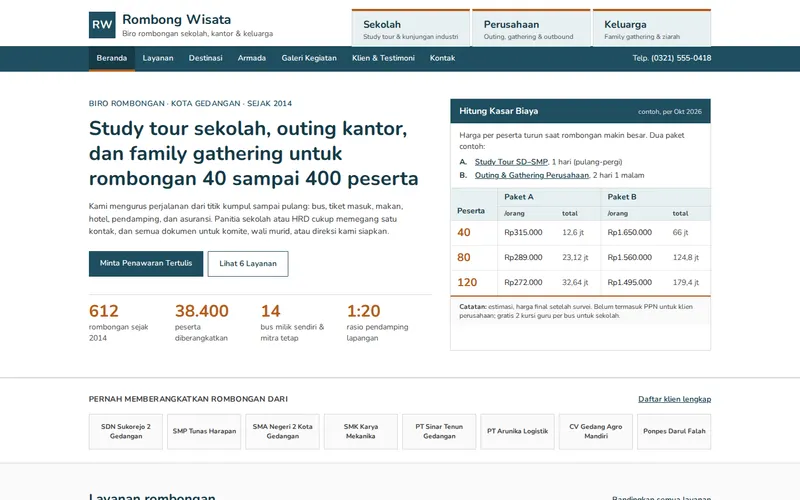800x500 pixels.
Task: Open Galeri Kegiatan page
Action: pyautogui.click(x=309, y=58)
